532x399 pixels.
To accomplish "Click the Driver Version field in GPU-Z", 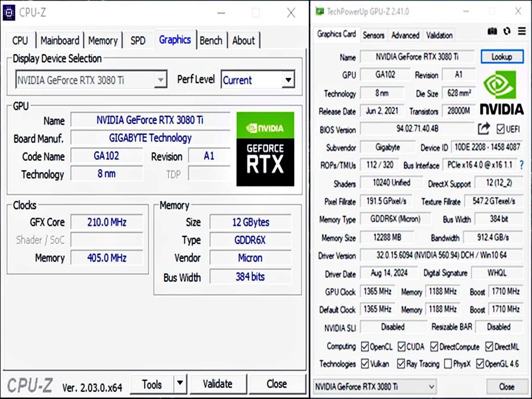I will coord(441,255).
